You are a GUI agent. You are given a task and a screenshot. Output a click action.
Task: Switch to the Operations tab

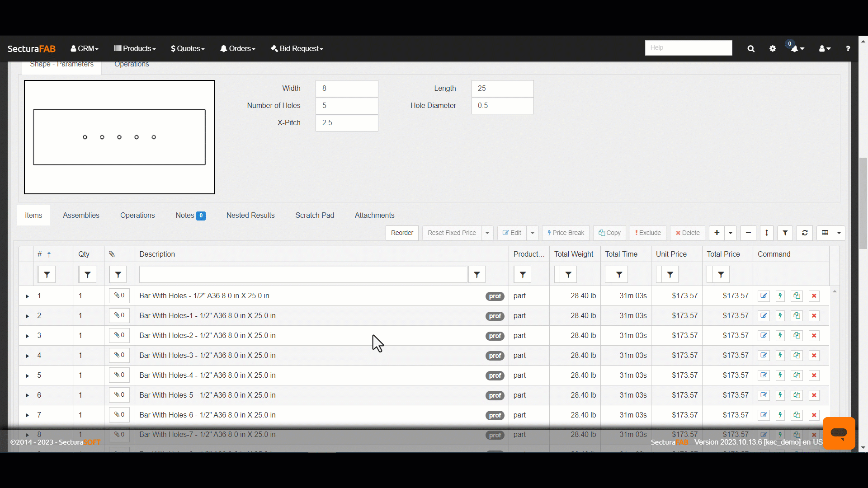tap(138, 215)
